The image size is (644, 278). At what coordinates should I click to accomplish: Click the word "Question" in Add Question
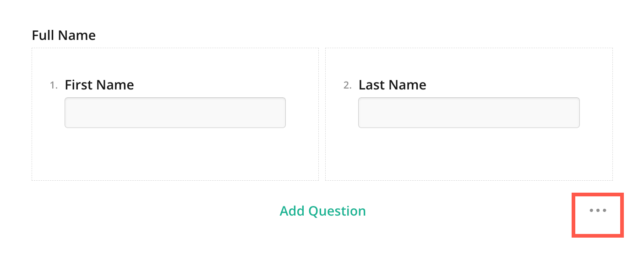click(x=337, y=211)
